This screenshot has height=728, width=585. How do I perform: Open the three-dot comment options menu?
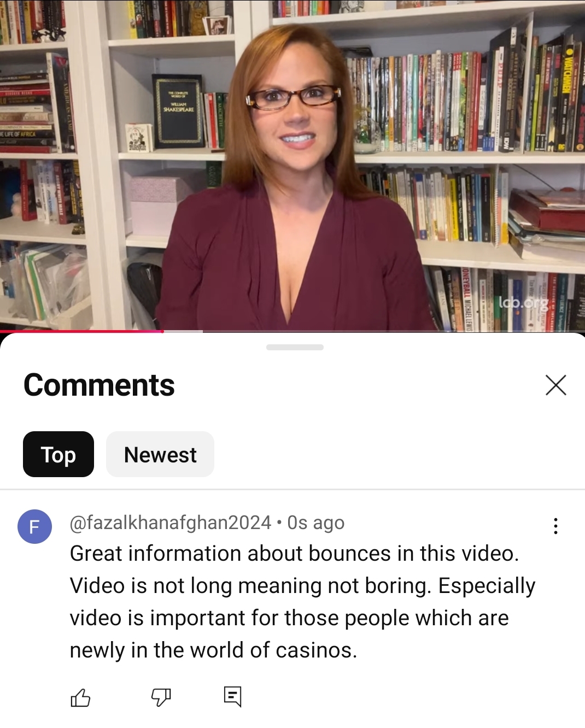coord(555,526)
